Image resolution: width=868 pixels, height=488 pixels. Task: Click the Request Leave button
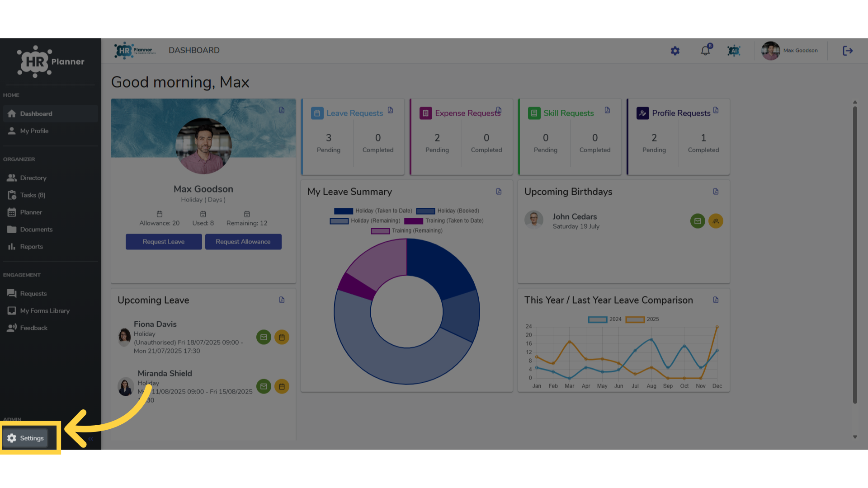click(164, 242)
